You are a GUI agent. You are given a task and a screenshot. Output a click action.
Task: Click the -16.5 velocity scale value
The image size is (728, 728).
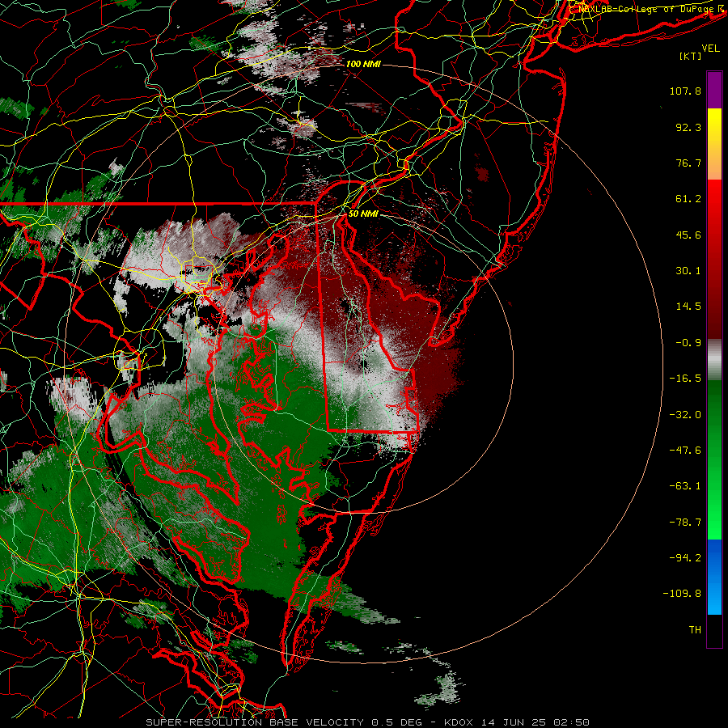pos(685,379)
